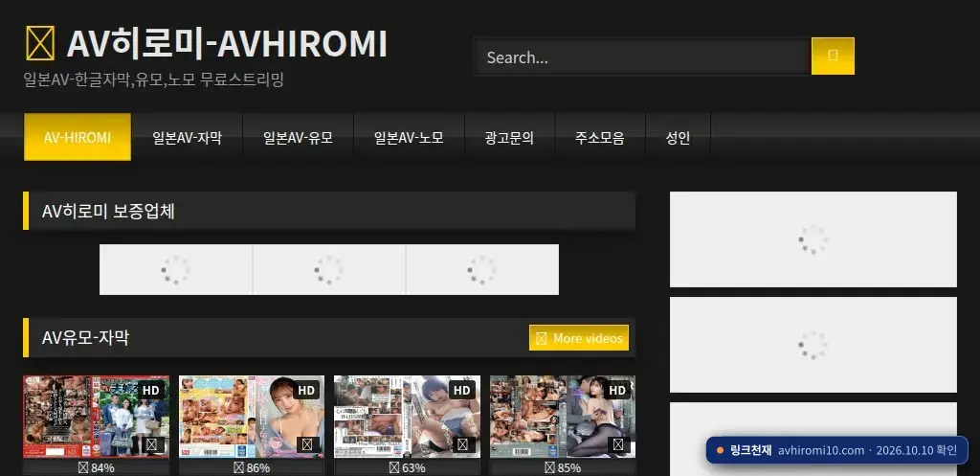Click the top sidebar banner placeholder
This screenshot has width=980, height=476.
813,239
